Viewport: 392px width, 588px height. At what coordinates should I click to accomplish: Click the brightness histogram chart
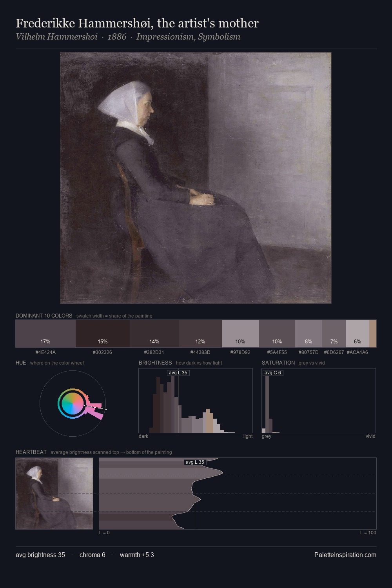pyautogui.click(x=196, y=401)
